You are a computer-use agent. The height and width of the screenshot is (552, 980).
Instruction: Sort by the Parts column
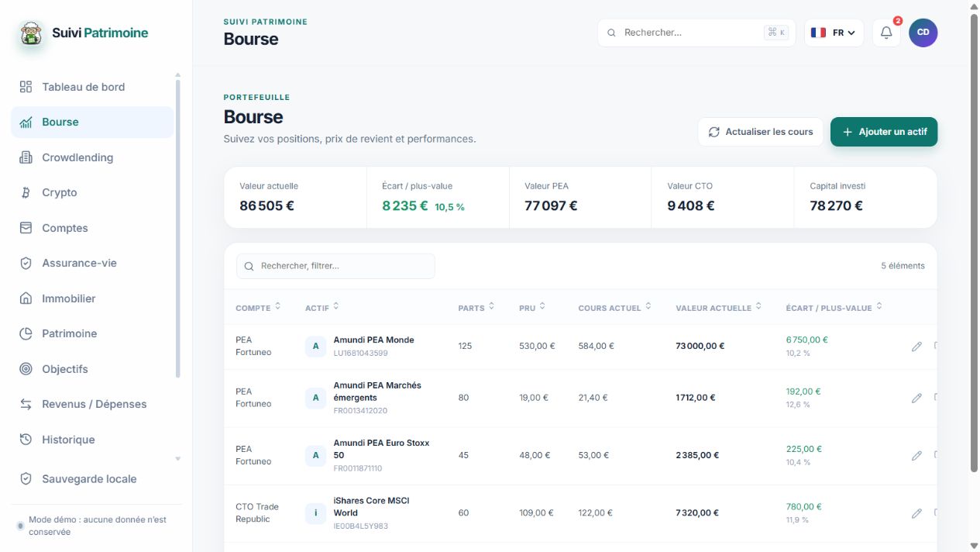pyautogui.click(x=476, y=308)
